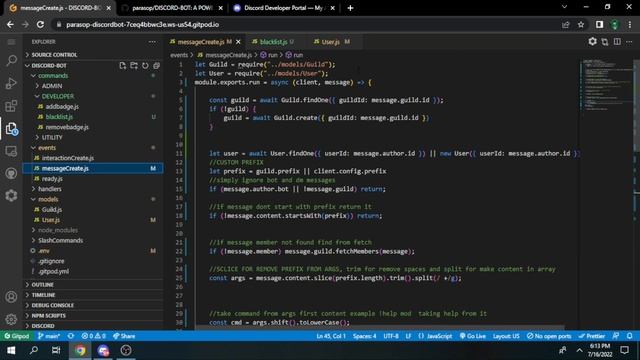This screenshot has height=360, width=640.
Task: Open hamburger menu above activity bar
Action: [x=11, y=42]
